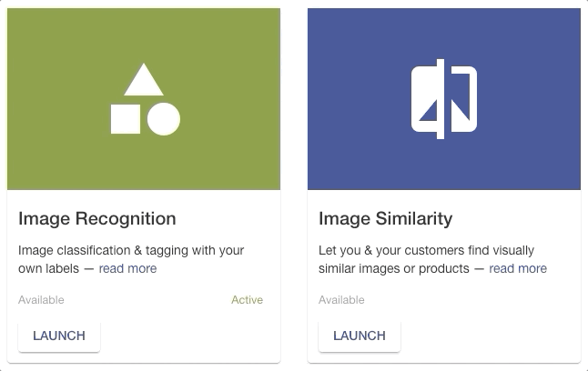This screenshot has height=371, width=588.
Task: Launch the Image Recognition service
Action: click(59, 336)
